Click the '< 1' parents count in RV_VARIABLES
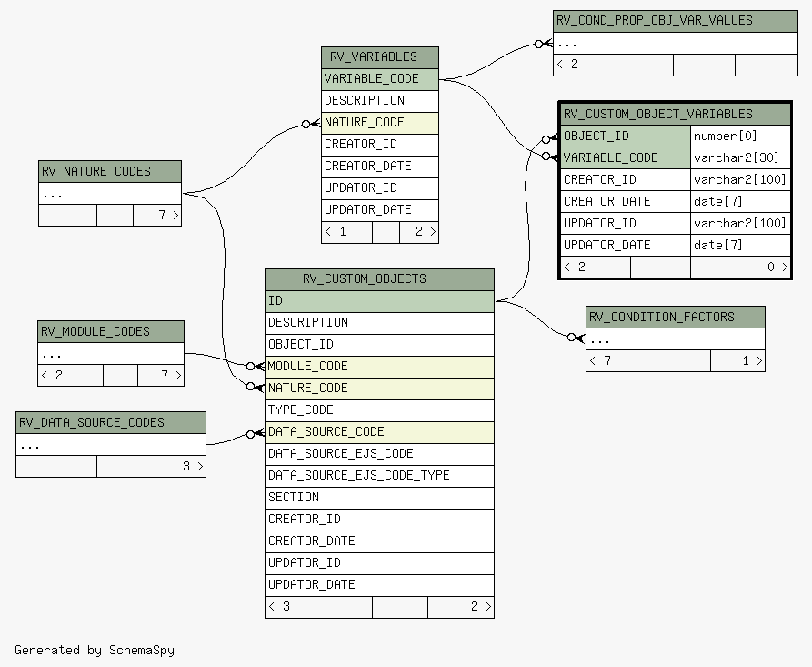This screenshot has height=667, width=812. [347, 232]
